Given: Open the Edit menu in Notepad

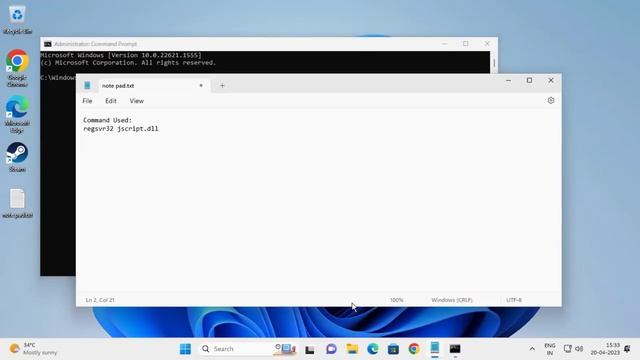Looking at the screenshot, I should coord(111,101).
